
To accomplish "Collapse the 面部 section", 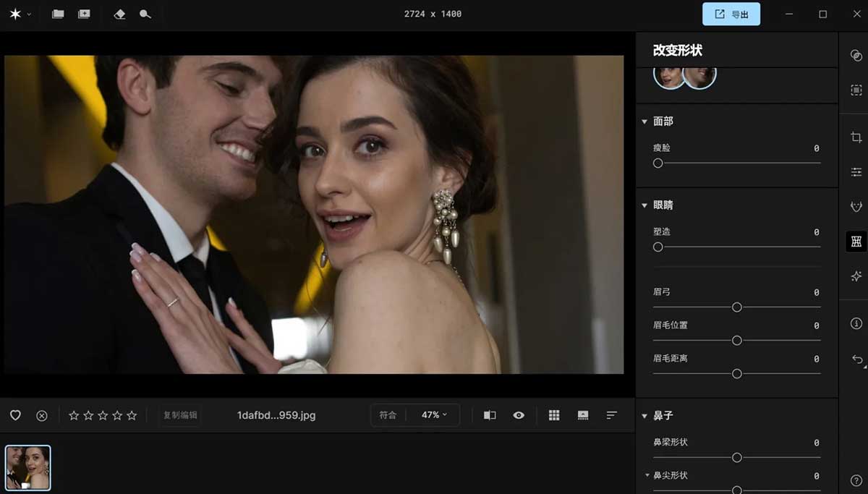I will pyautogui.click(x=644, y=122).
